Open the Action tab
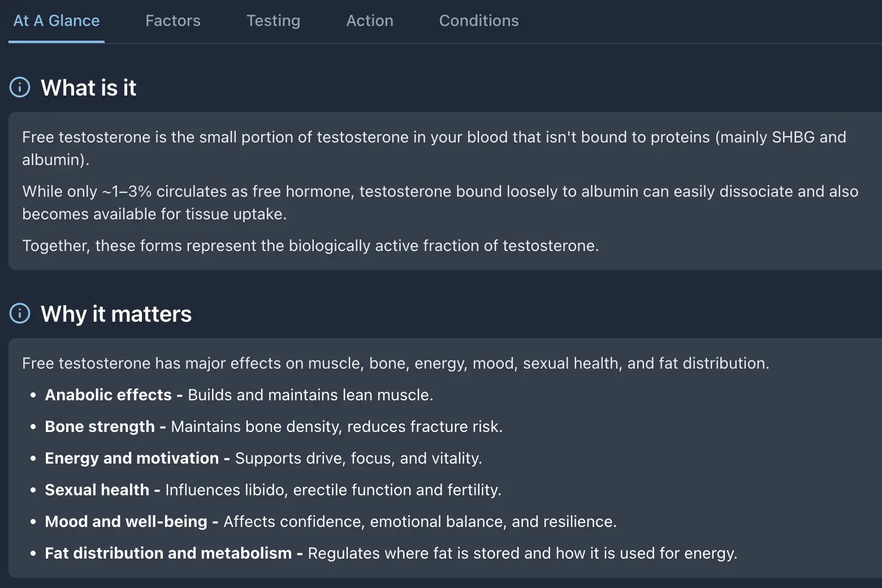882x588 pixels. tap(370, 21)
